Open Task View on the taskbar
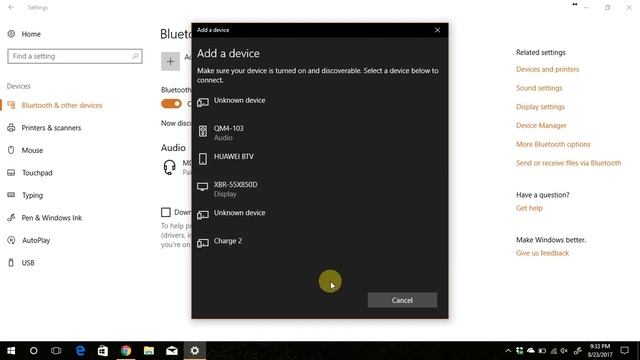Viewport: 640px width, 360px height. click(x=56, y=351)
